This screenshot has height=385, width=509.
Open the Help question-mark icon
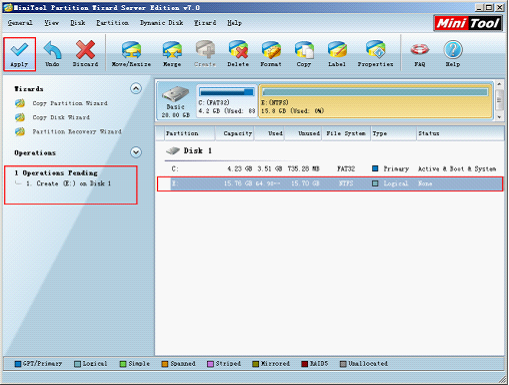pos(453,50)
